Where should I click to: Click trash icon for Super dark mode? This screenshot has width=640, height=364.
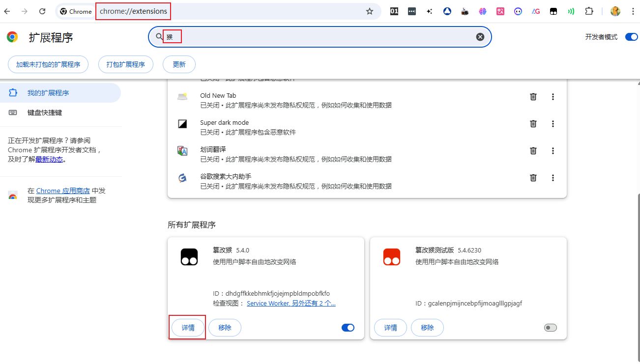point(533,124)
